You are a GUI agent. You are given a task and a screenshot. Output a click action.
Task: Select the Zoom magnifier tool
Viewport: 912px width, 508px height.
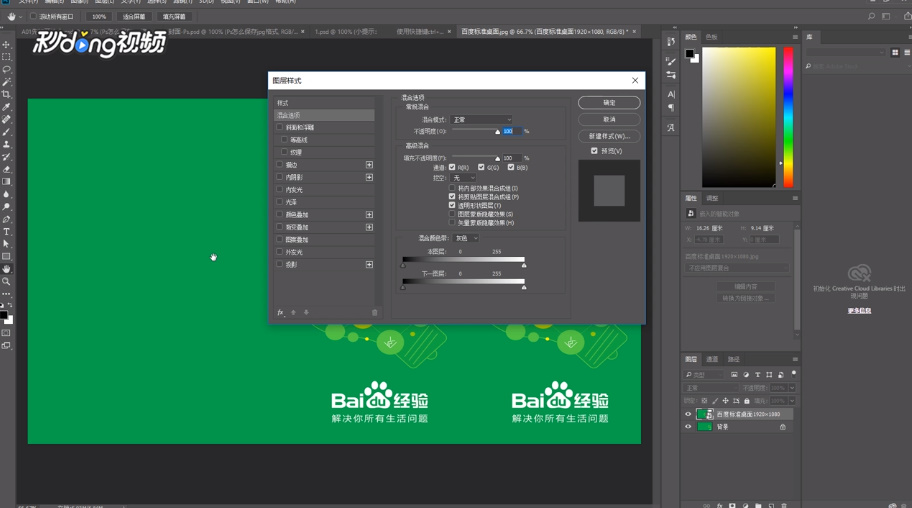(6, 281)
